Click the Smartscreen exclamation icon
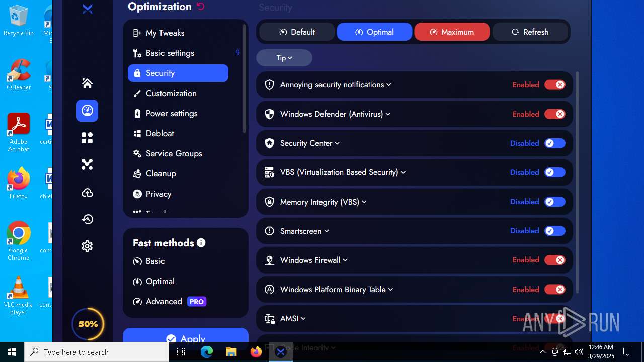Image resolution: width=644 pixels, height=362 pixels. [269, 231]
